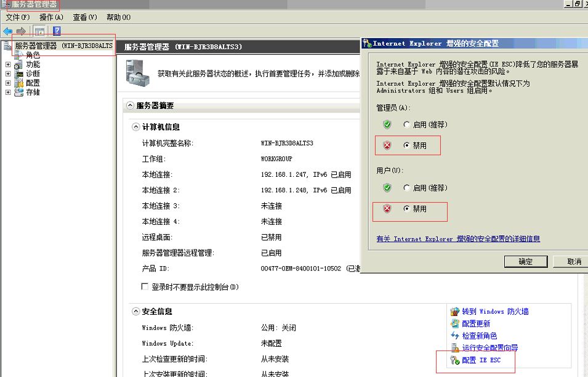Expand the 功能 tree node

click(x=8, y=65)
